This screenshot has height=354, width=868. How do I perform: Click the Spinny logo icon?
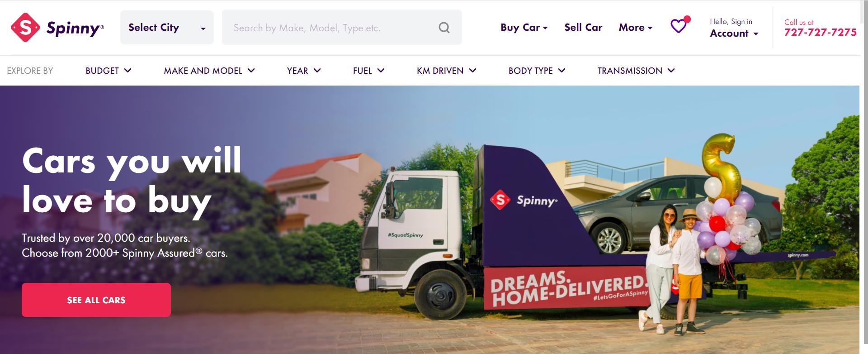pos(25,28)
